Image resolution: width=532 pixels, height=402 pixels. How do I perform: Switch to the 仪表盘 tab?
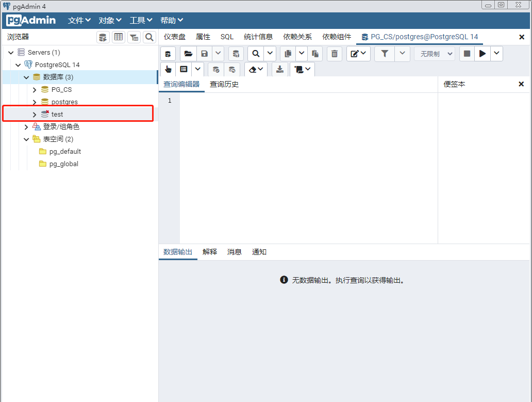point(175,37)
